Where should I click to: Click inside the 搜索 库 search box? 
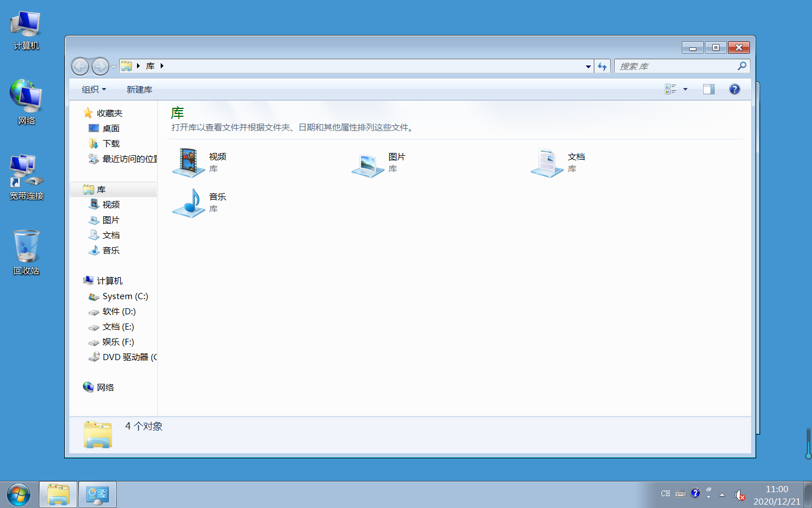[677, 66]
